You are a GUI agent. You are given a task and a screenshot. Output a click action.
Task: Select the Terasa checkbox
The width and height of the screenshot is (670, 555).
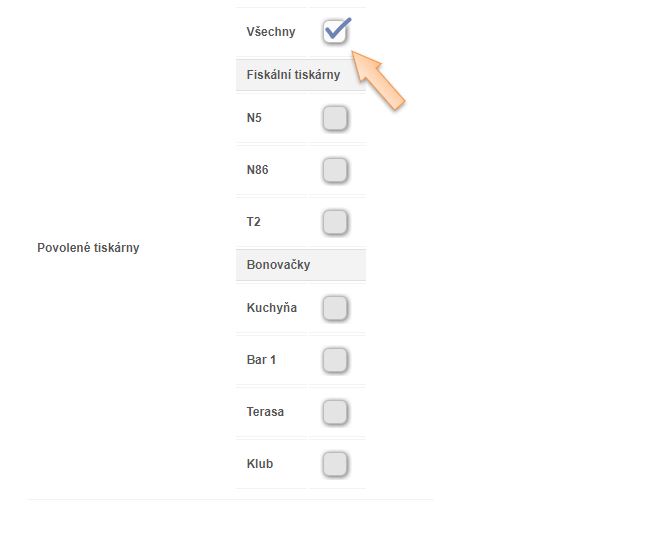[x=335, y=412]
